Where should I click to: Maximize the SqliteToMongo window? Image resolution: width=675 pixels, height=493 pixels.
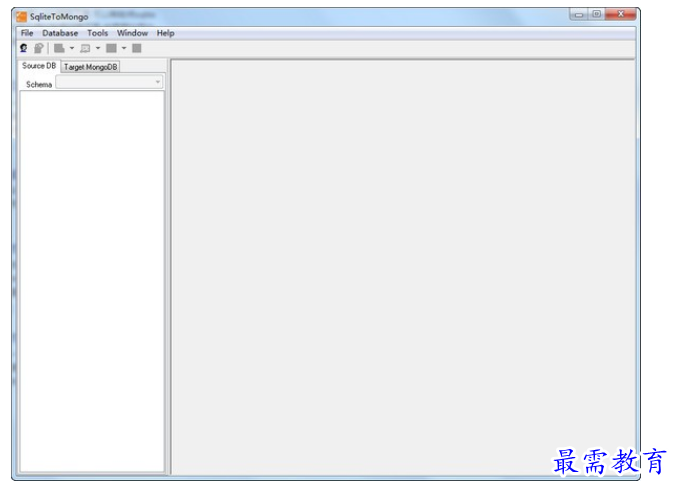[x=597, y=14]
